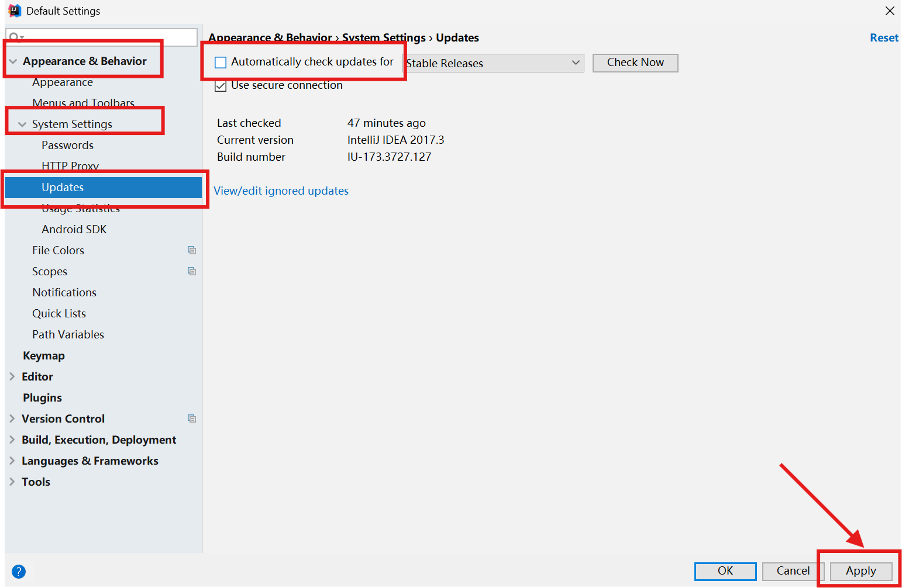
Task: Collapse the Appearance & Behavior section
Action: (x=13, y=61)
